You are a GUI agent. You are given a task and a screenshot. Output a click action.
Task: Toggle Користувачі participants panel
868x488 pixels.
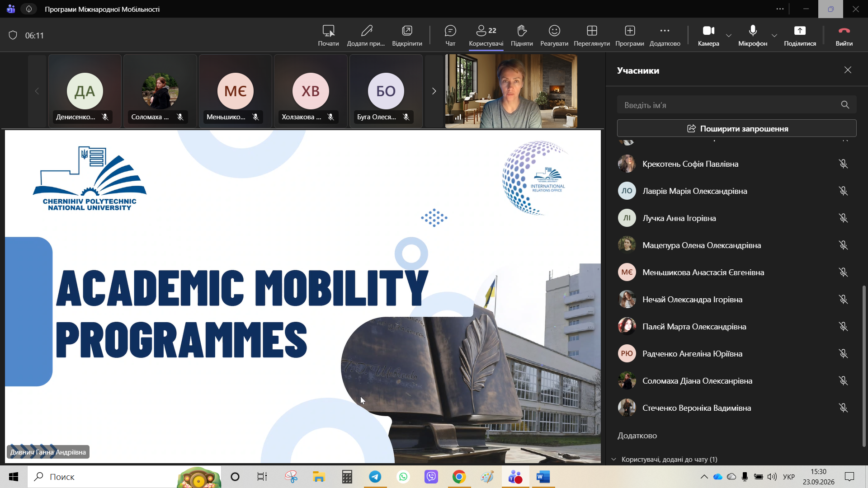(x=486, y=35)
